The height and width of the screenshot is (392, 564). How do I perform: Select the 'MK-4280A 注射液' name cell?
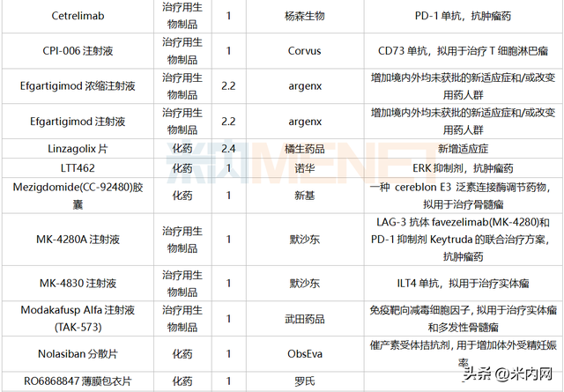[78, 240]
